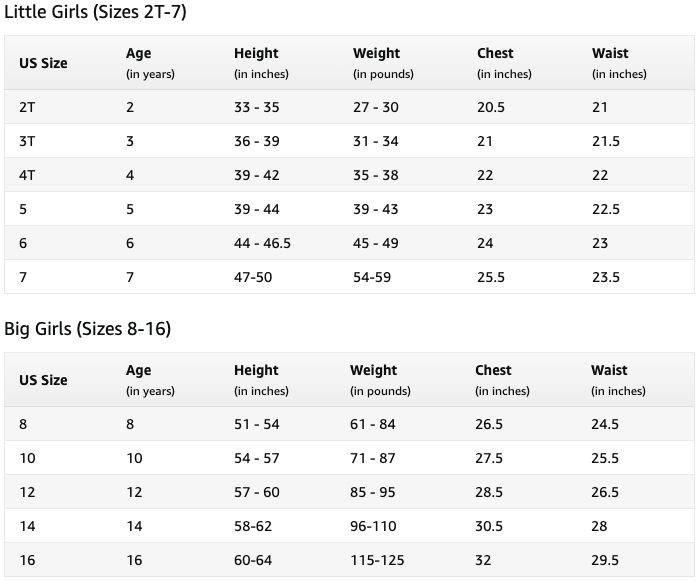699x581 pixels.
Task: Click the Little Girls (Sizes 2T-7) heading
Action: click(95, 12)
